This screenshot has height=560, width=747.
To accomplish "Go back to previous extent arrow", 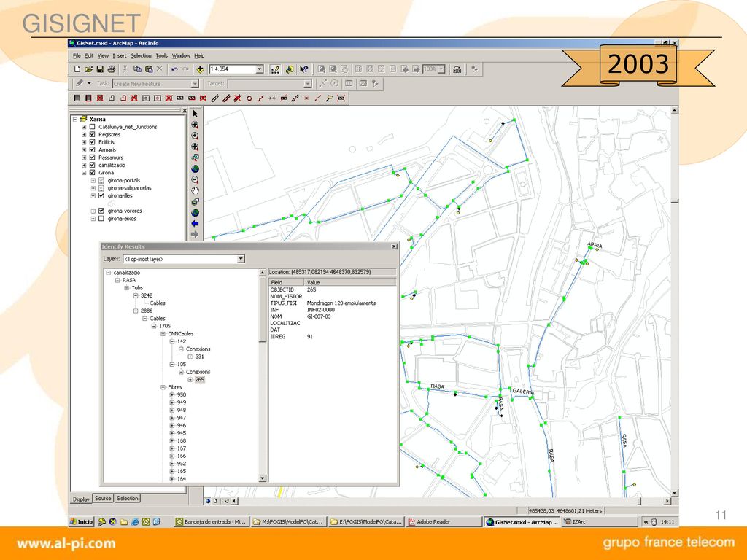I will tap(195, 224).
